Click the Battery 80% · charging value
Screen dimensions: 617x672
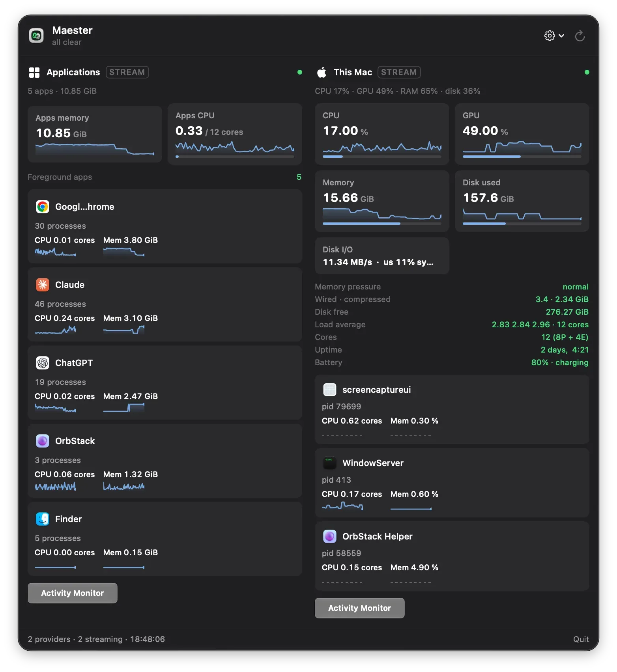(x=560, y=362)
